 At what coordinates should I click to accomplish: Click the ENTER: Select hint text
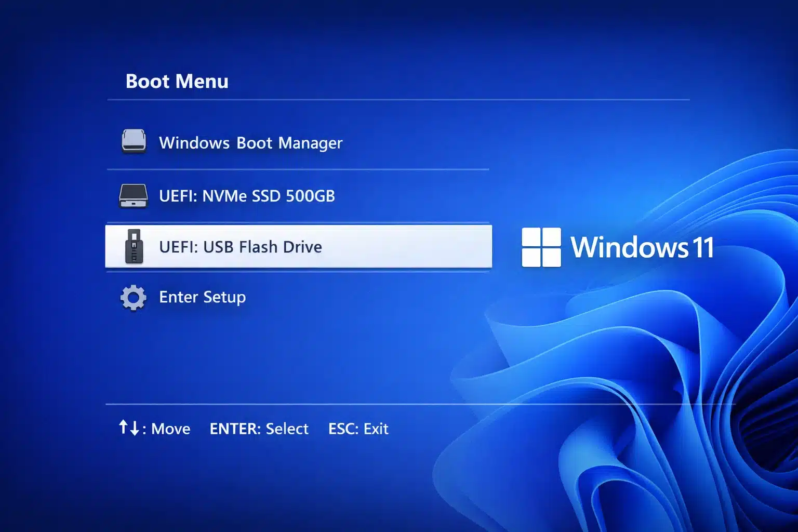[x=259, y=429]
